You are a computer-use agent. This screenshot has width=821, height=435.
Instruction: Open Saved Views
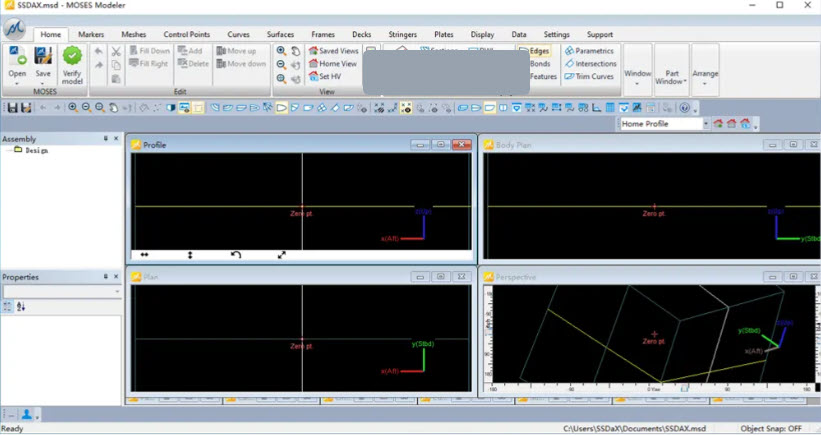(x=334, y=51)
